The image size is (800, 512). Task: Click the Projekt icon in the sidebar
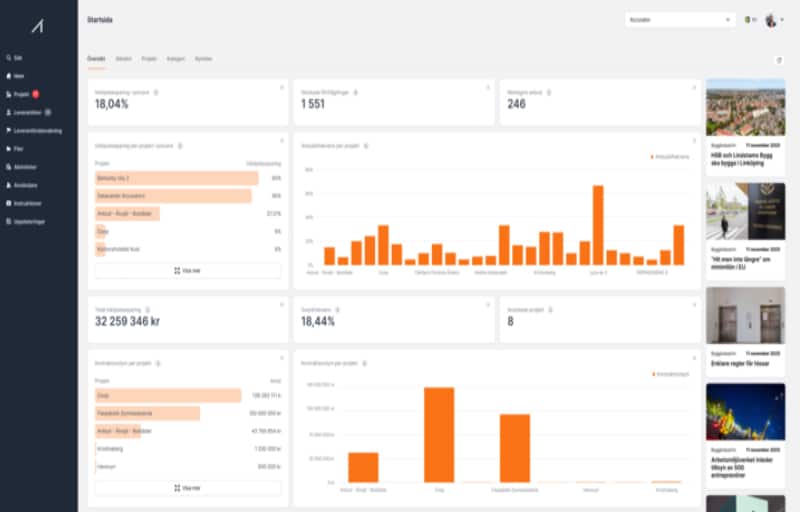click(8, 94)
